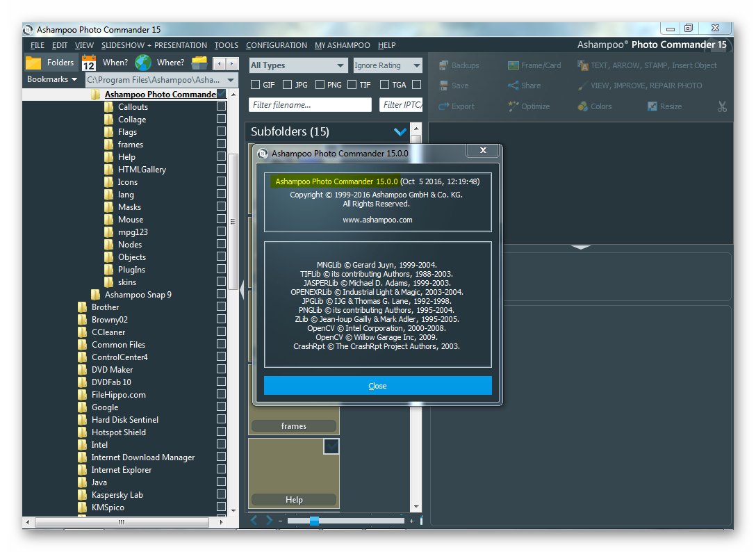Click the folder panel collapse arrow
Screen dimensions: 756x552
click(242, 289)
